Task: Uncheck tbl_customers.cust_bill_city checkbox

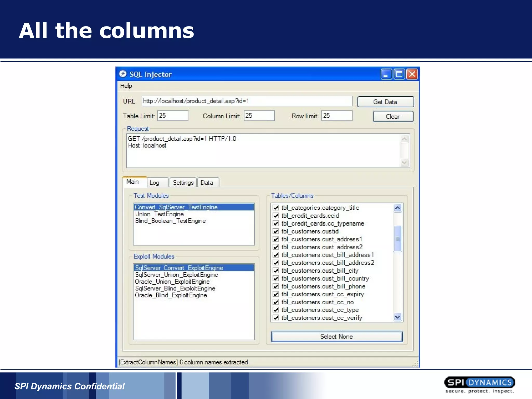Action: (276, 271)
